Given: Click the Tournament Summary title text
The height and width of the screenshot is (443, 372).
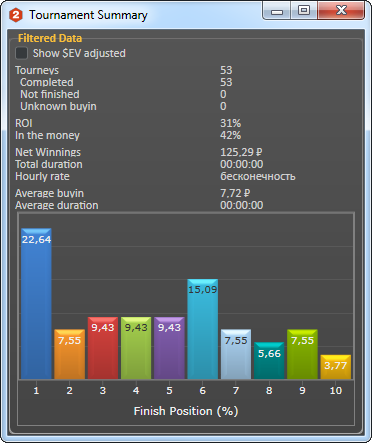Looking at the screenshot, I should point(88,15).
